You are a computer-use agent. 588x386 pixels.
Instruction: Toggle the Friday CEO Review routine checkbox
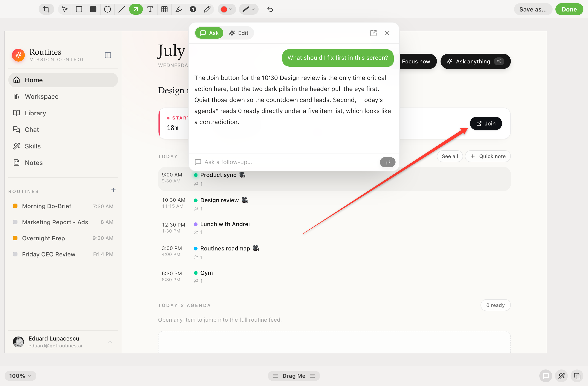[x=15, y=254]
